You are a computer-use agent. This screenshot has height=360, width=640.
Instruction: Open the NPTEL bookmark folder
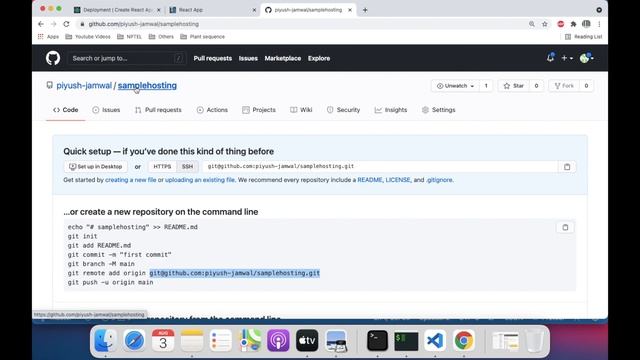pyautogui.click(x=129, y=37)
